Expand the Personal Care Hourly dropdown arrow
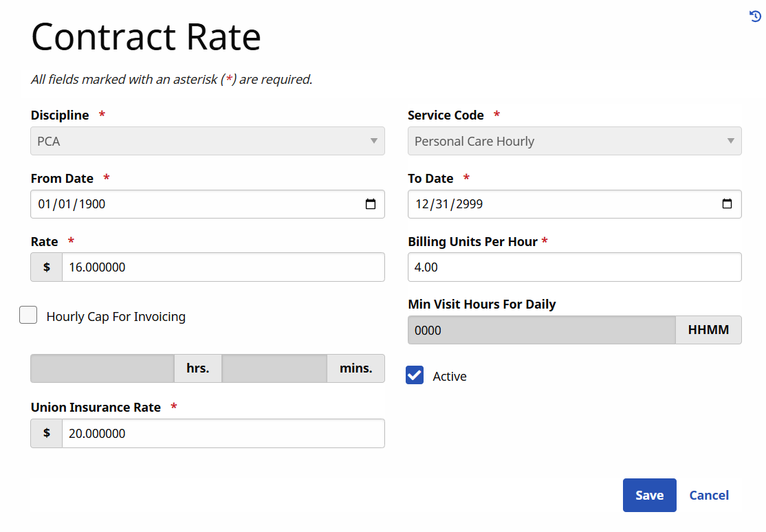The height and width of the screenshot is (532, 766). click(730, 141)
